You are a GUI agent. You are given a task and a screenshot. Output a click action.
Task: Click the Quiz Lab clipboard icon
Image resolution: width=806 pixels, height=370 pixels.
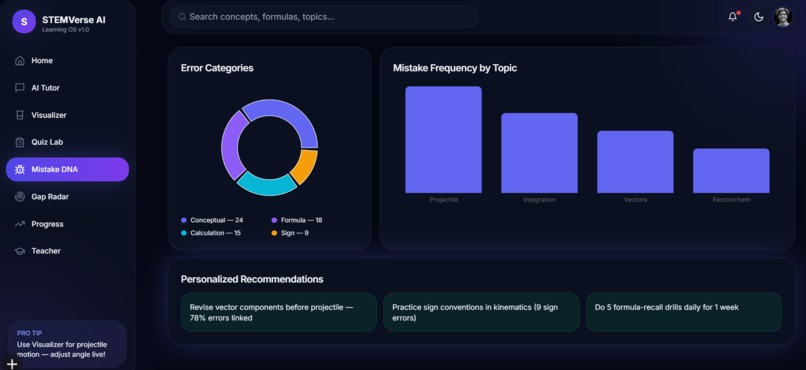pos(20,142)
